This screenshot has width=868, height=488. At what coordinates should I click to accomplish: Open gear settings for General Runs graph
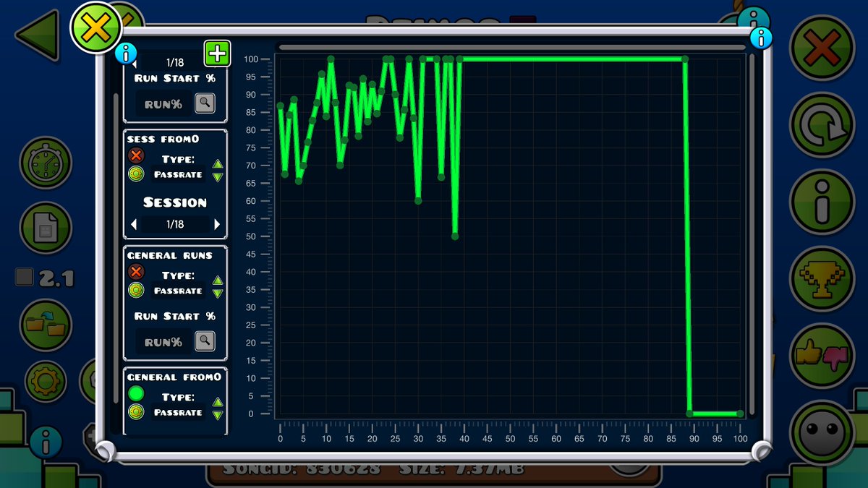point(135,291)
